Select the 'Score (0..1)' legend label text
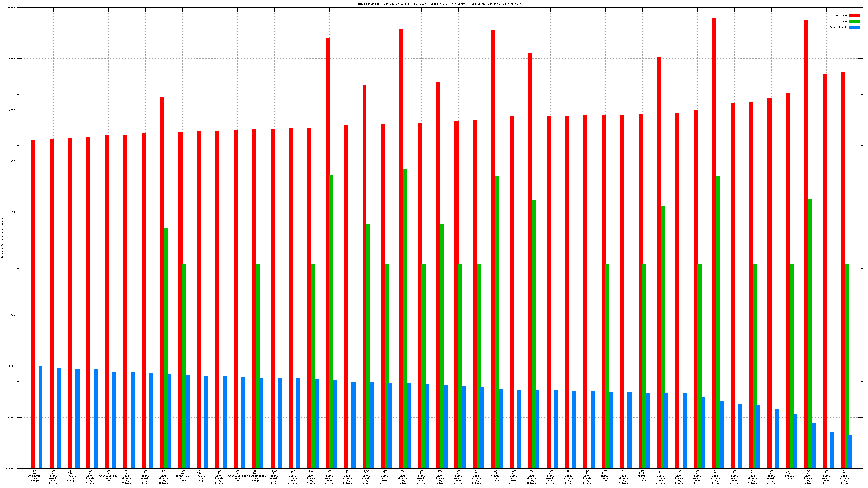The width and height of the screenshot is (868, 488). [x=838, y=27]
